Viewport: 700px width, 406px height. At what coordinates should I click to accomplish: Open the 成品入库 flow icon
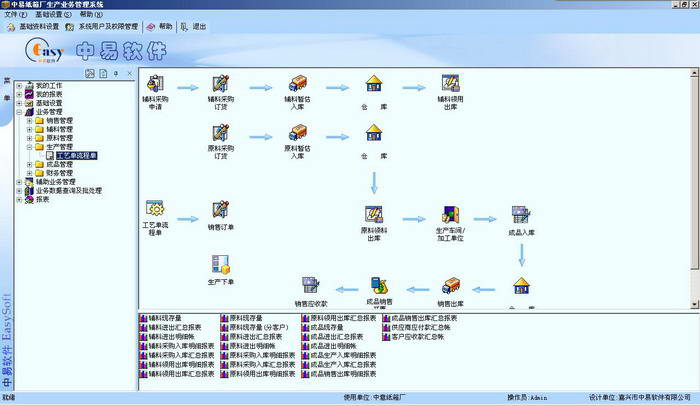(x=521, y=215)
